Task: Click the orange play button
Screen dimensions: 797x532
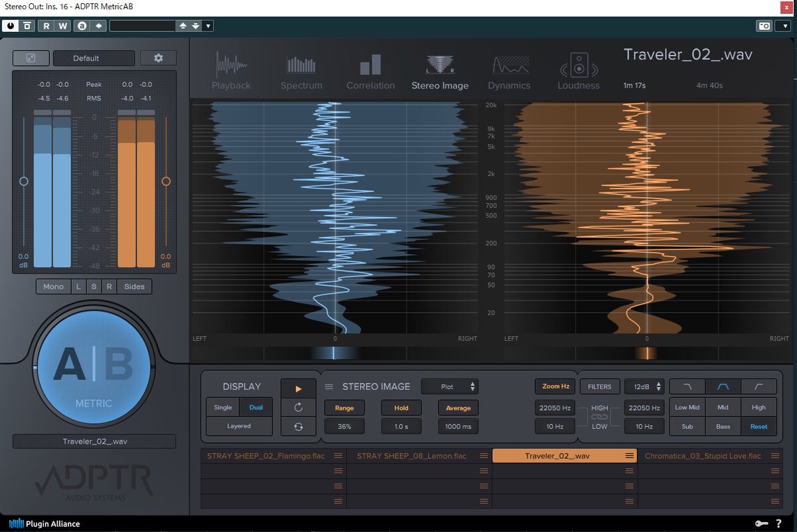Action: pyautogui.click(x=298, y=389)
